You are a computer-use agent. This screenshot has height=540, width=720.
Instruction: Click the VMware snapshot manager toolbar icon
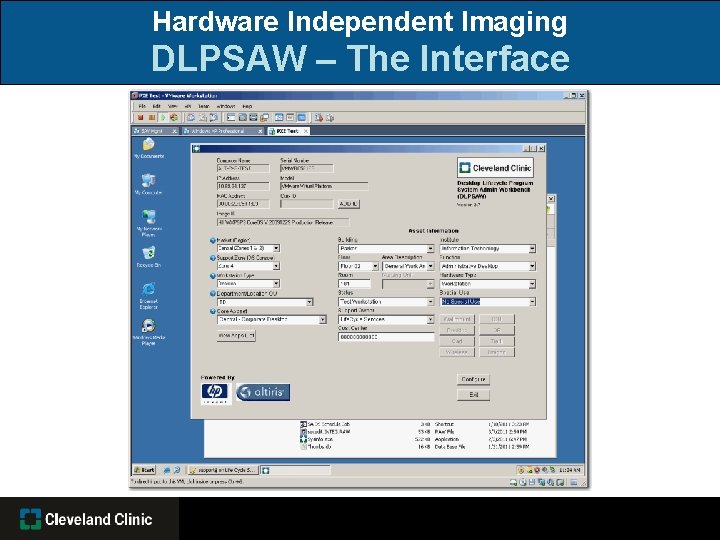click(214, 118)
